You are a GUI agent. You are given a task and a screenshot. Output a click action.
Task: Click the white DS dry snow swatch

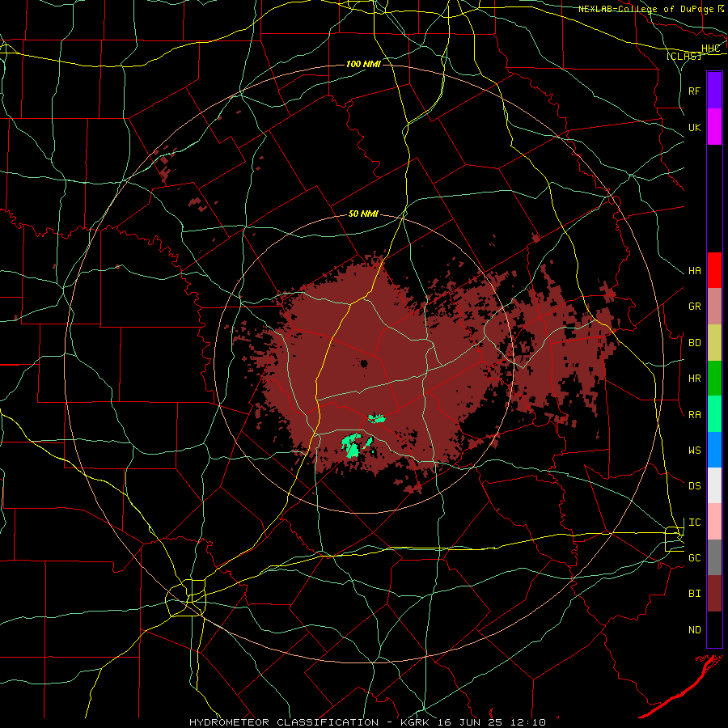click(x=714, y=485)
